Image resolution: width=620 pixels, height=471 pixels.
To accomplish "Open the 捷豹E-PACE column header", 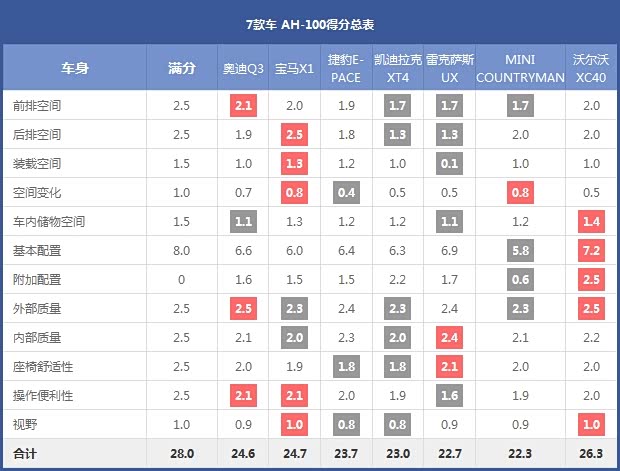I will pos(345,68).
